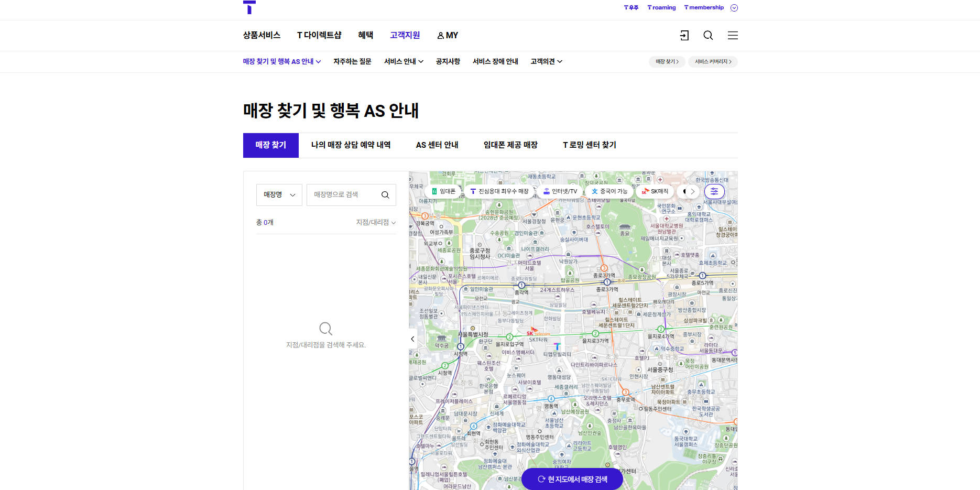Click the next arrow beside the filter chips
Image resolution: width=980 pixels, height=490 pixels.
tap(693, 191)
